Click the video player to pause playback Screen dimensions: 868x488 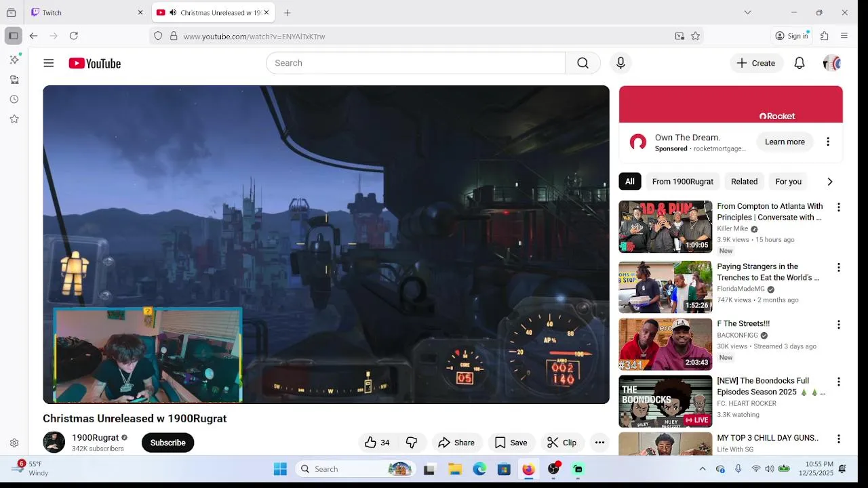(326, 245)
